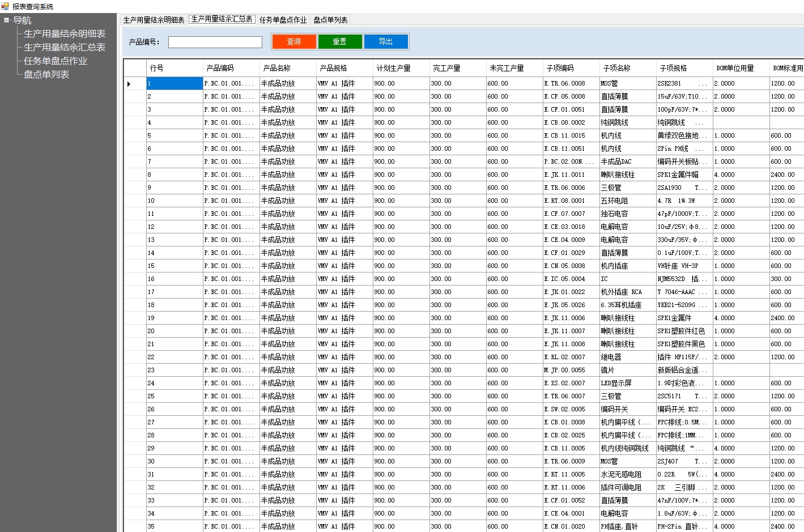The height and width of the screenshot is (532, 804).
Task: Select the 继电器 cell
Action: (x=628, y=357)
